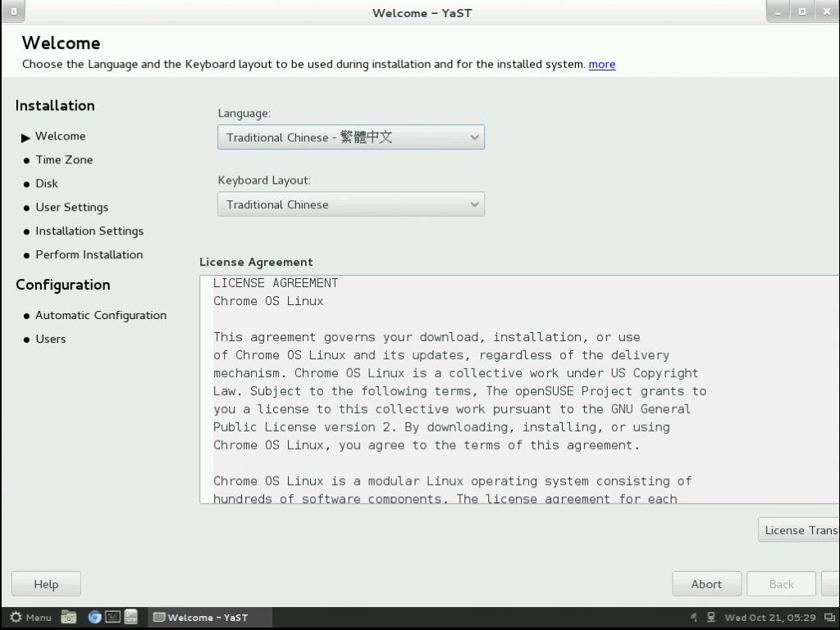Minimize the YaST window

[x=778, y=11]
